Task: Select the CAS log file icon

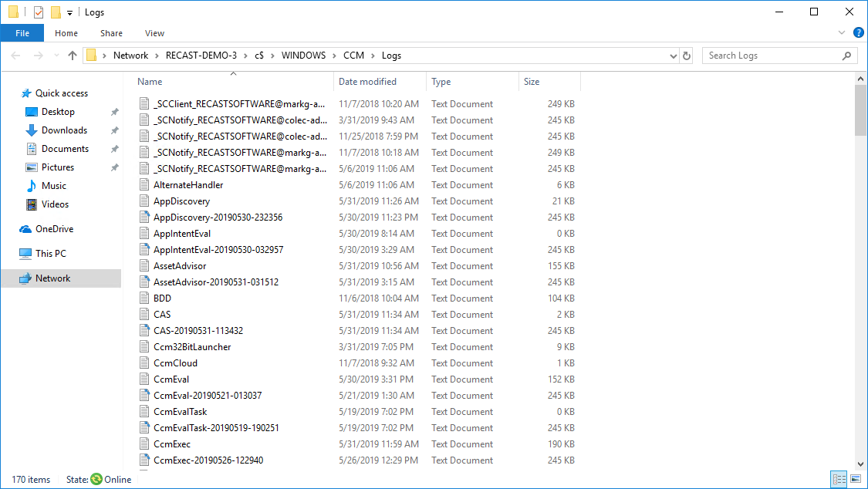Action: click(x=144, y=314)
